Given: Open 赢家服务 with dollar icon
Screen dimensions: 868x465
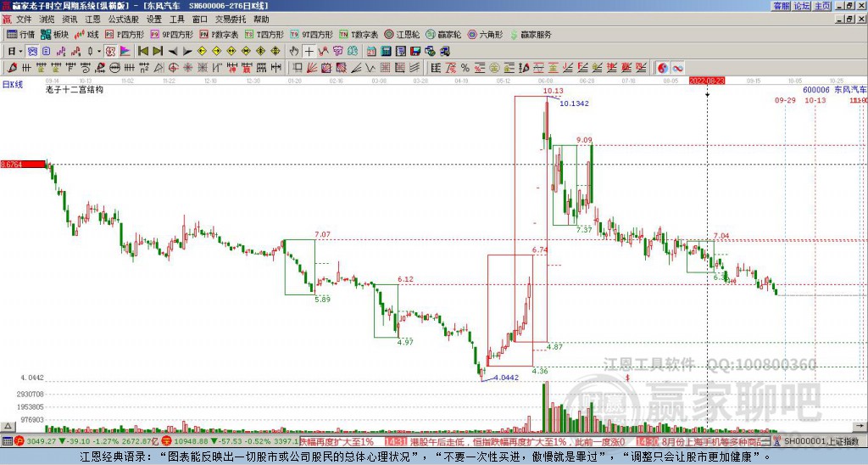Looking at the screenshot, I should pos(531,34).
